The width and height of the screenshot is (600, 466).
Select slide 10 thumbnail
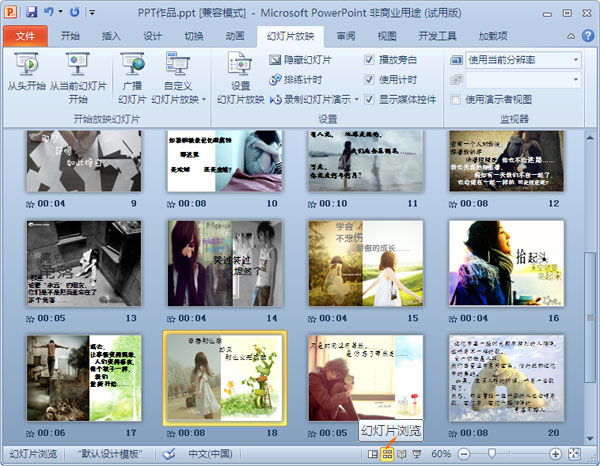pos(225,161)
